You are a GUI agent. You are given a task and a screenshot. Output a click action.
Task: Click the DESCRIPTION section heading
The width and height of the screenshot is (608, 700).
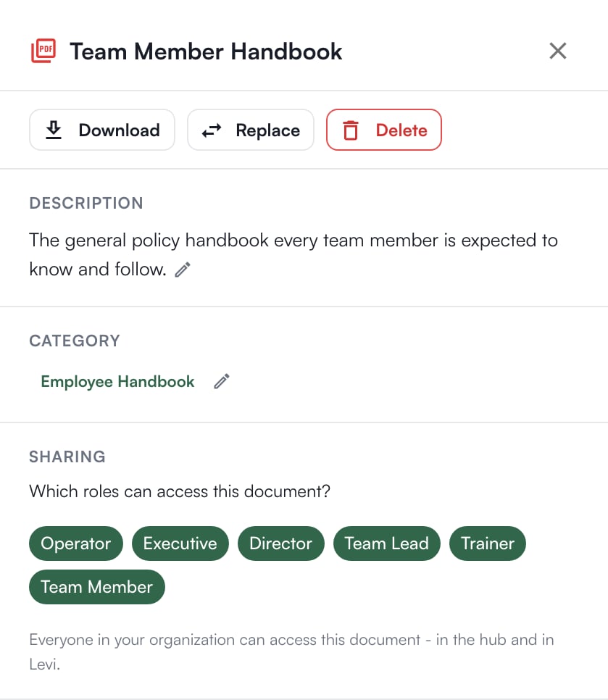coord(86,203)
